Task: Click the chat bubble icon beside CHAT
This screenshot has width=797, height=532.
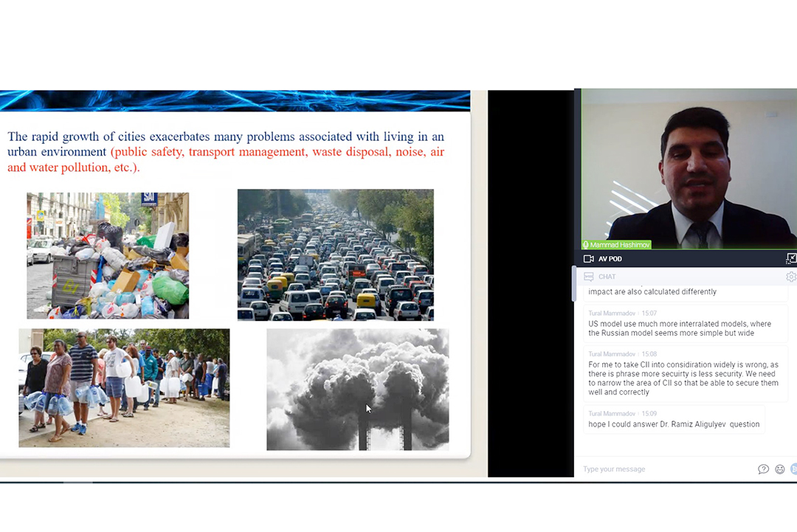Action: [588, 277]
